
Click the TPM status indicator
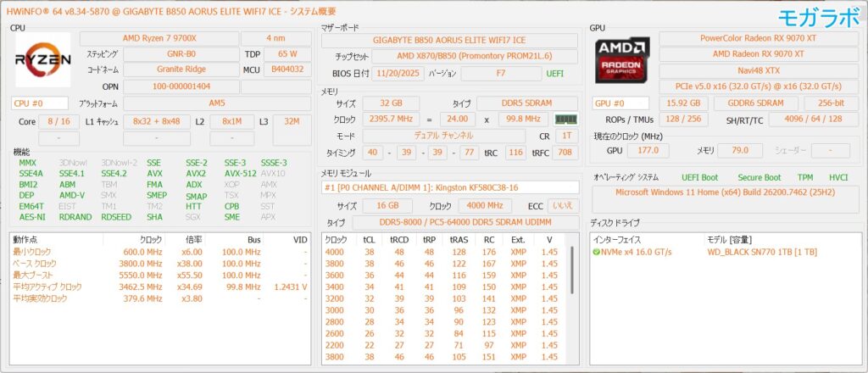point(805,178)
